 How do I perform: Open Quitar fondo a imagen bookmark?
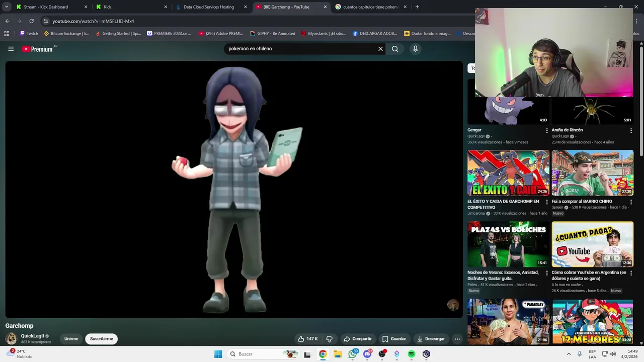pos(427,34)
